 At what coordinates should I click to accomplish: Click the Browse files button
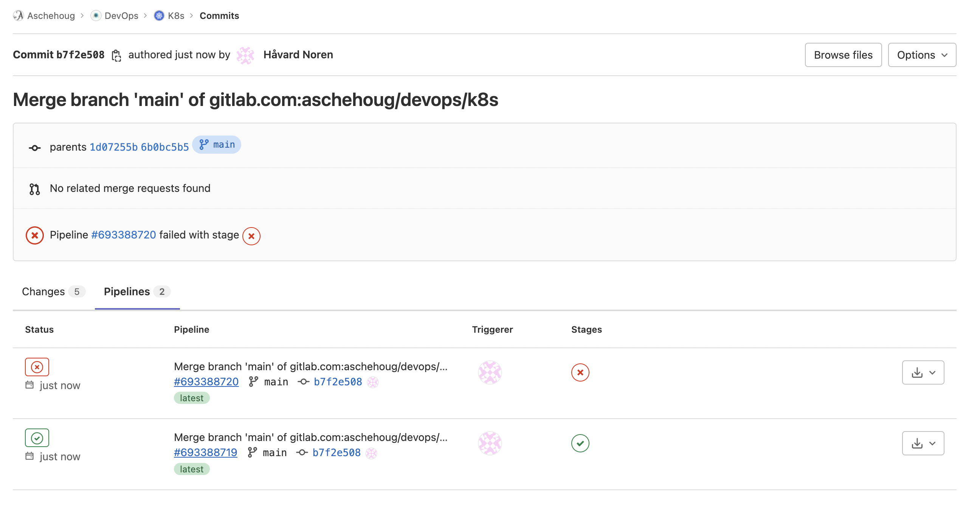tap(843, 55)
